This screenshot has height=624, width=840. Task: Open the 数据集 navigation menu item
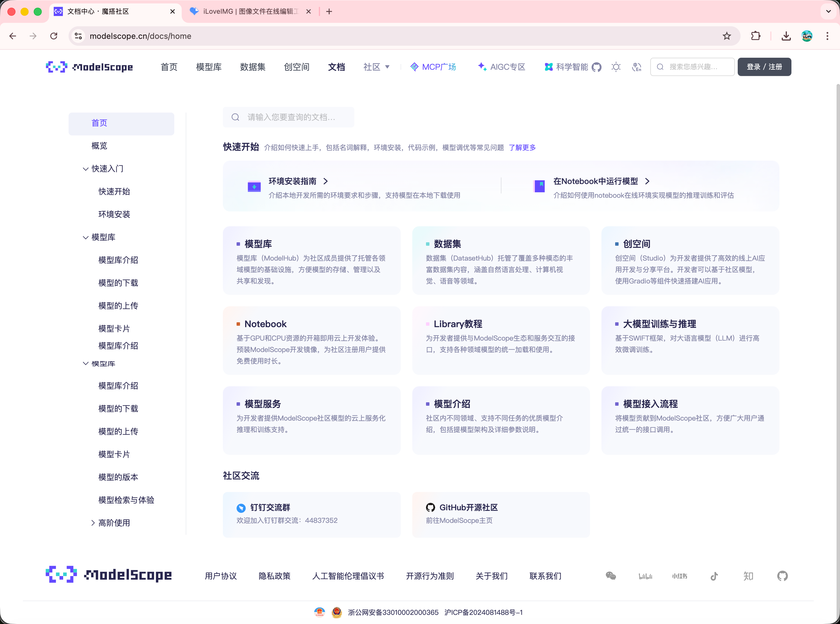253,67
